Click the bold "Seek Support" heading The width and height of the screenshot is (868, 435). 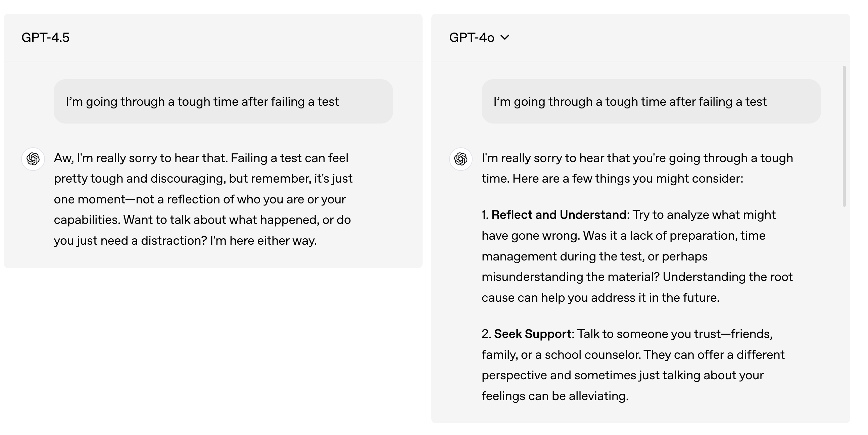click(532, 334)
